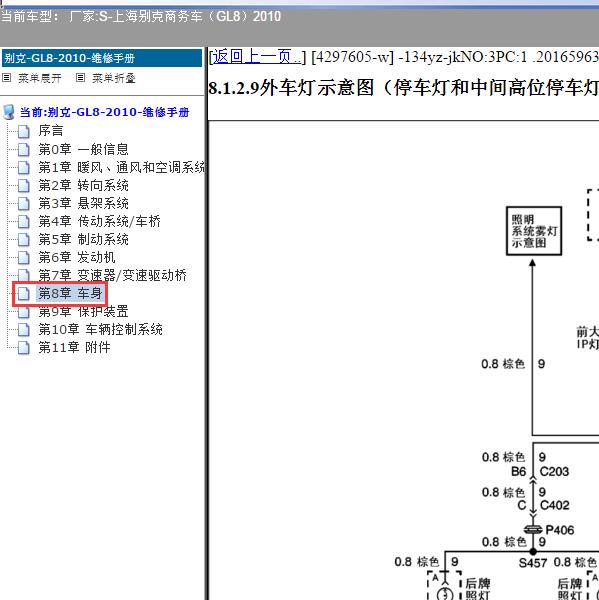This screenshot has width=599, height=600.
Task: Select 第11章 附件
Action: pyautogui.click(x=74, y=347)
